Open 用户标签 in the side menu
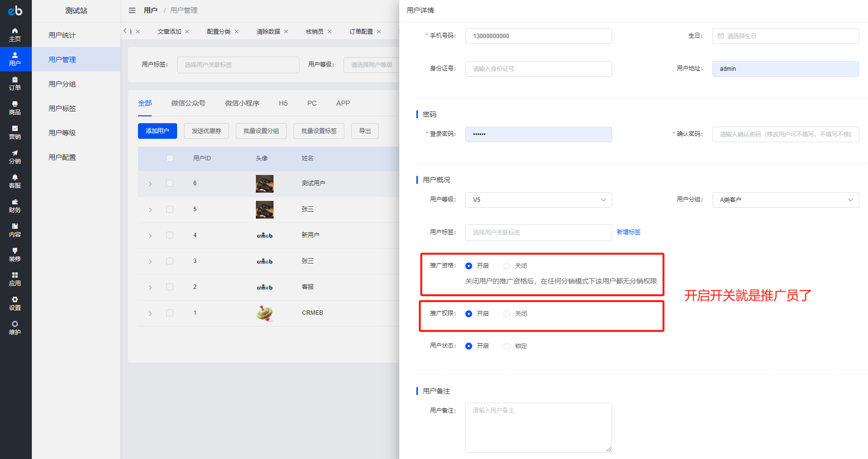Viewport: 868px width, 459px height. (x=62, y=109)
